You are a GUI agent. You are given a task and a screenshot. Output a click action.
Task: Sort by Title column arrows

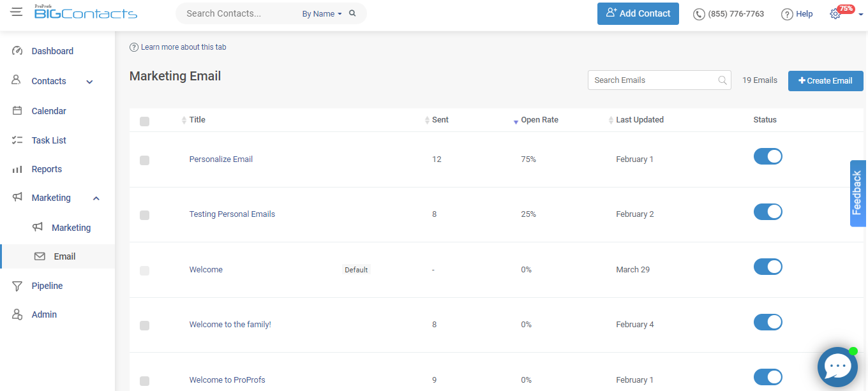[184, 120]
